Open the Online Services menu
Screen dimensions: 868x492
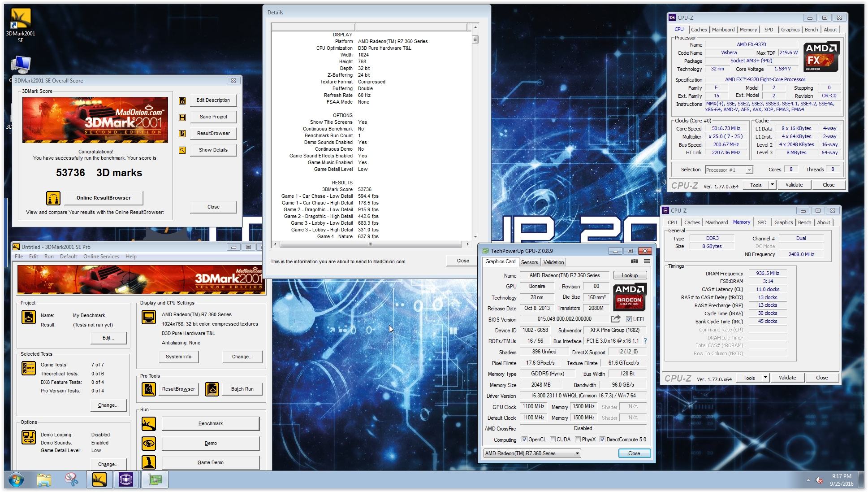pos(101,257)
